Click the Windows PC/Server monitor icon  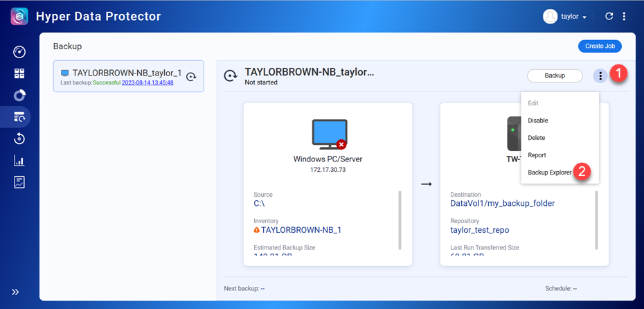[330, 134]
